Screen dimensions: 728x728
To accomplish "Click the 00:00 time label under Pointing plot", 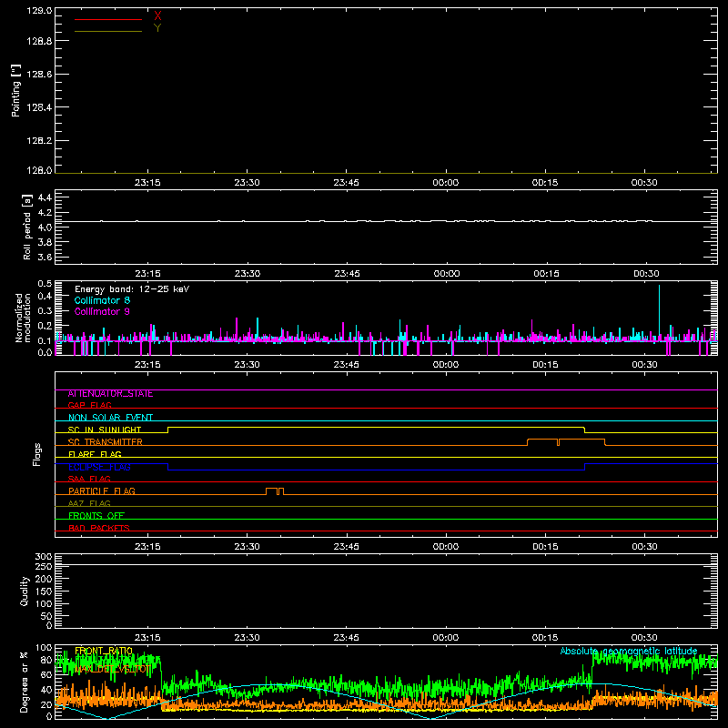I will [x=446, y=183].
